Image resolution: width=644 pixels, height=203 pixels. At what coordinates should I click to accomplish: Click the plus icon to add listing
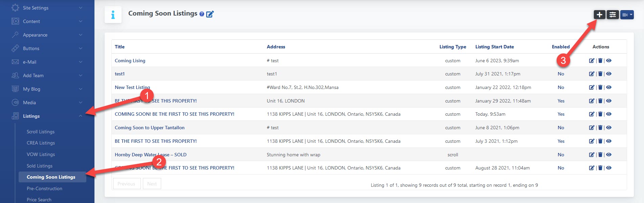(599, 15)
